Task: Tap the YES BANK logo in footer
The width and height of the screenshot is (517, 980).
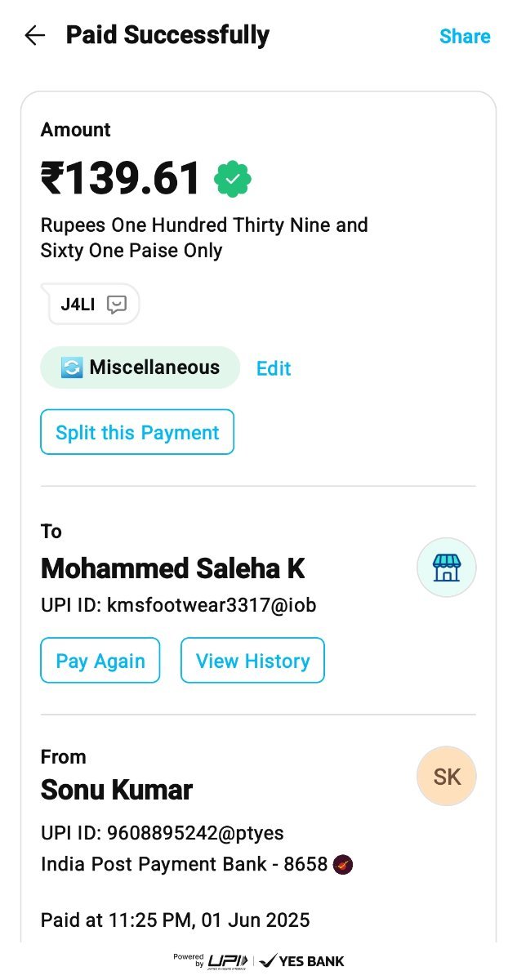Action: [301, 960]
